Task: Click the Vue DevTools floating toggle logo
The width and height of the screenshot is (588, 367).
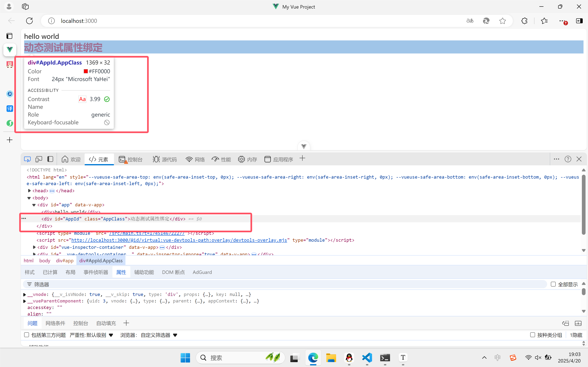Action: click(x=304, y=146)
